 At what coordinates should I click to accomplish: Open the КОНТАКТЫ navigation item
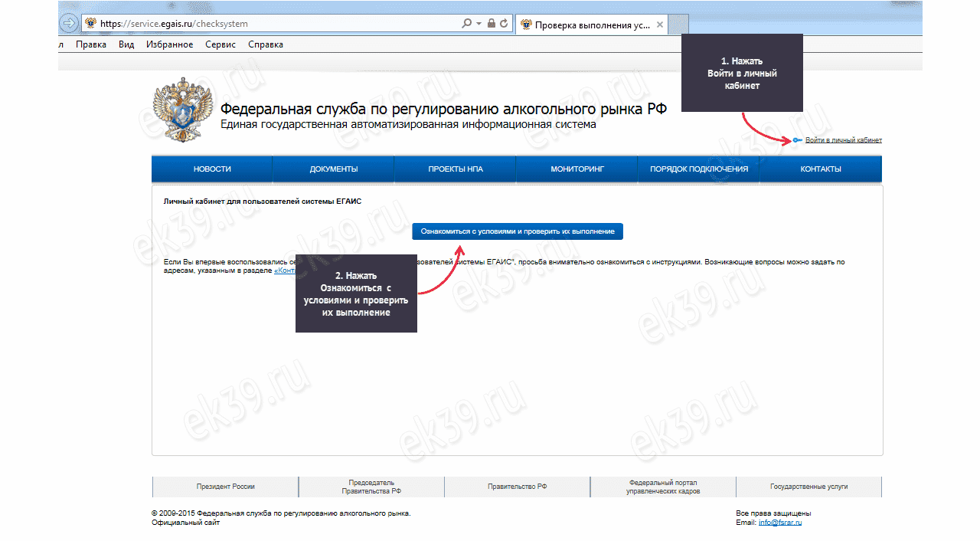(821, 169)
